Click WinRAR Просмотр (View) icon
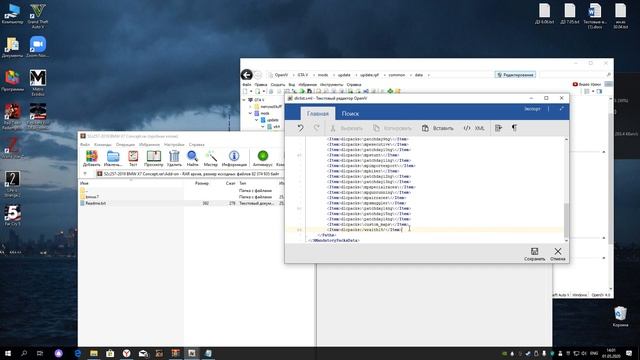The height and width of the screenshot is (360, 640). pyautogui.click(x=153, y=158)
